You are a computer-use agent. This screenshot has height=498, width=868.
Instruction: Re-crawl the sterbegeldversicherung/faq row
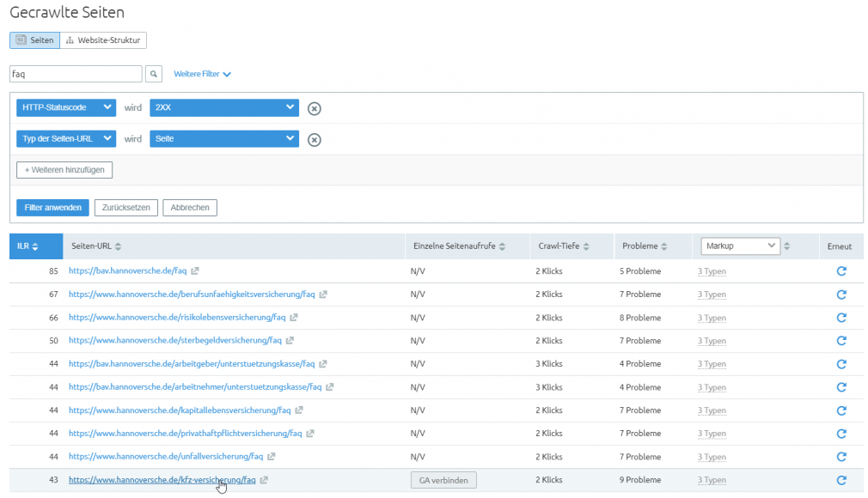click(x=841, y=341)
